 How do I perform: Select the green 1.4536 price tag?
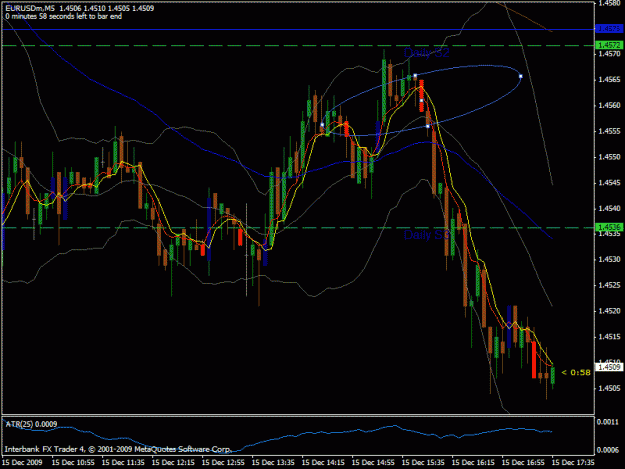(x=609, y=227)
